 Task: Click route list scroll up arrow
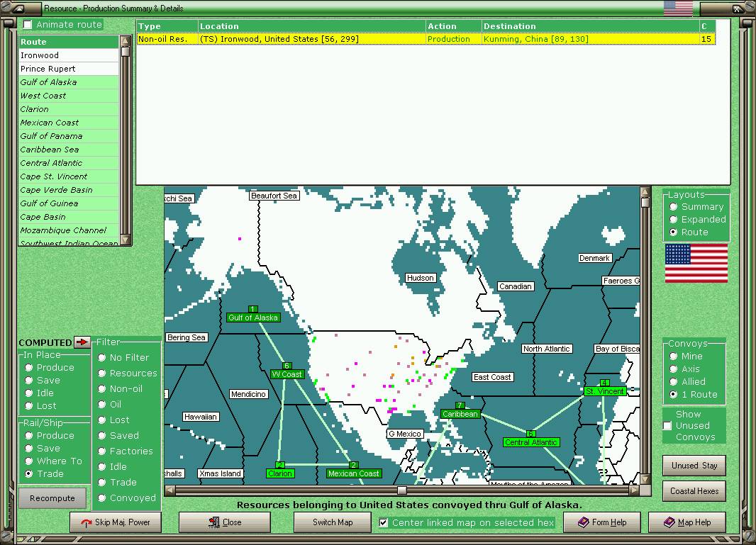coord(126,40)
